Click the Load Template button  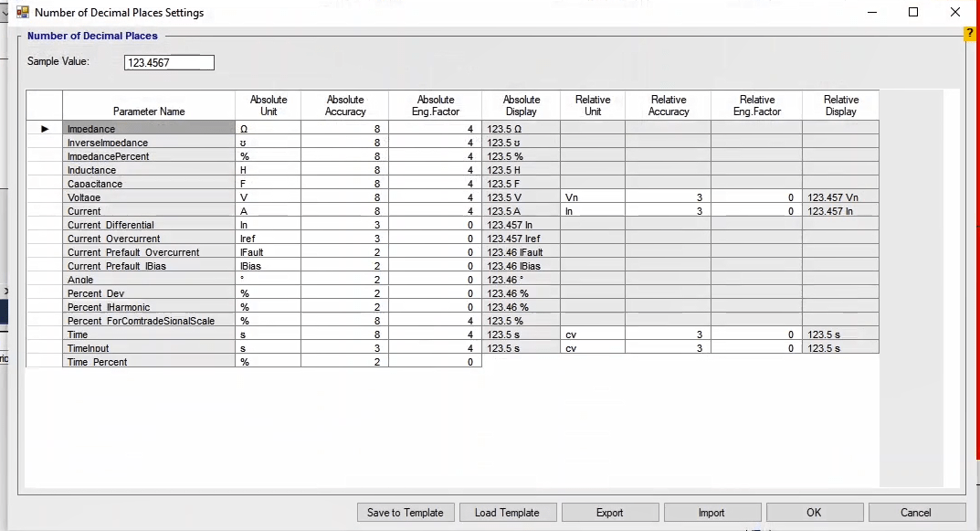[x=507, y=513]
